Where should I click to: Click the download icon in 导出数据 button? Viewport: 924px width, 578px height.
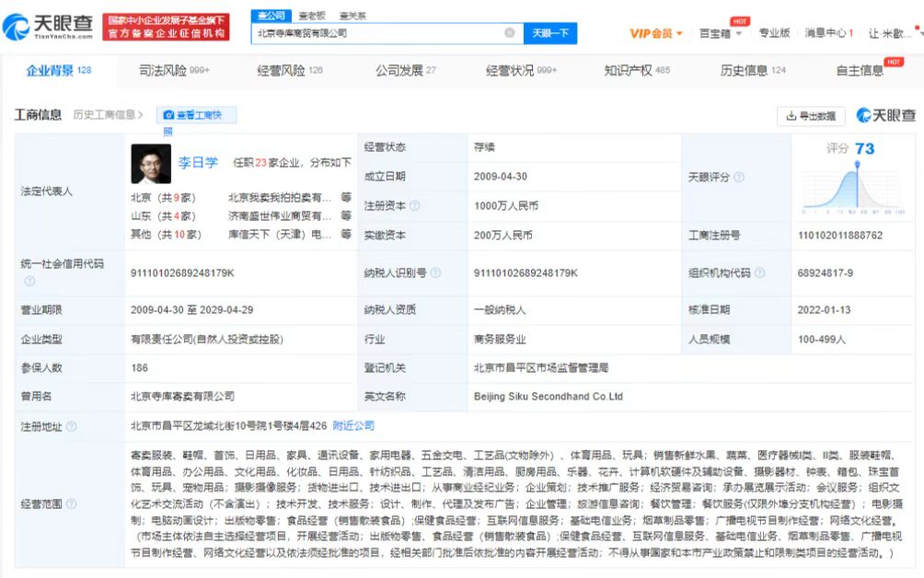point(791,116)
